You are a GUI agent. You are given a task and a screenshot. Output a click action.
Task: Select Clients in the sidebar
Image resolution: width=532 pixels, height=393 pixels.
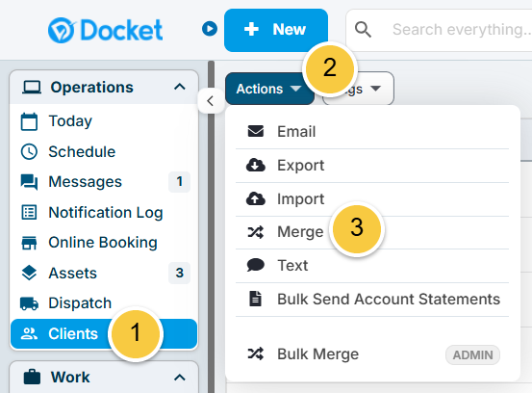point(104,334)
